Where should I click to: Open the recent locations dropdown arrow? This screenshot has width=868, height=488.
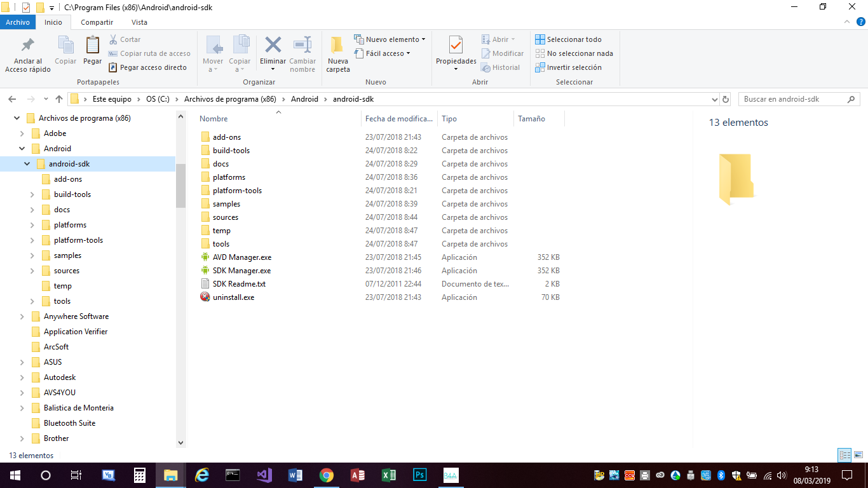pyautogui.click(x=46, y=99)
